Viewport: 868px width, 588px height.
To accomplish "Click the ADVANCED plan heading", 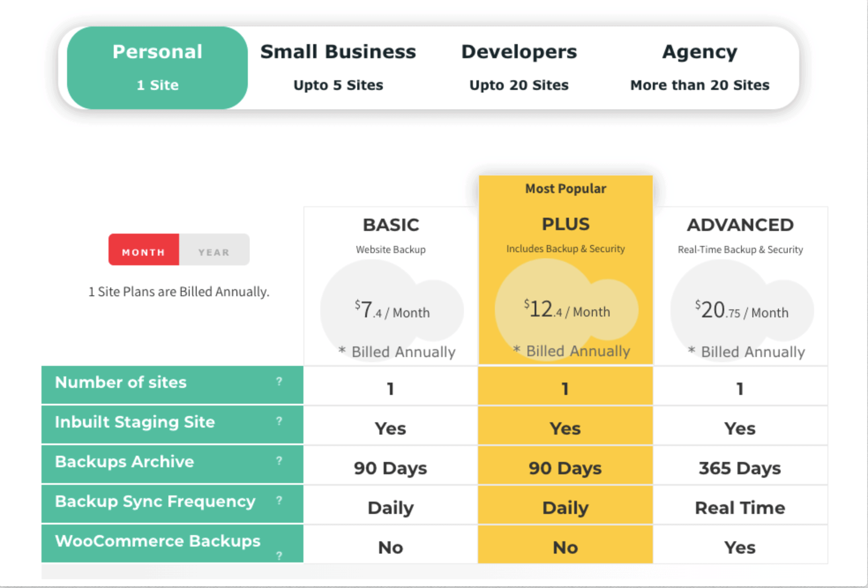I will [x=740, y=225].
